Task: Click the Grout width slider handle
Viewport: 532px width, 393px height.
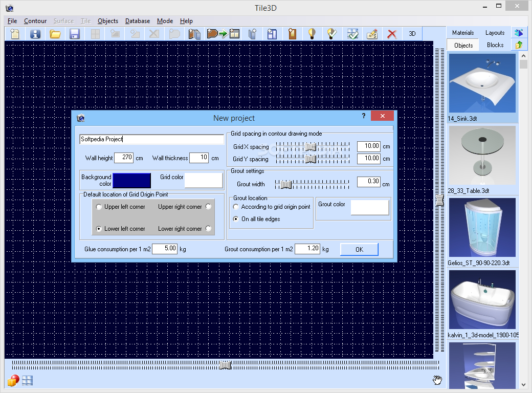Action: [x=286, y=184]
